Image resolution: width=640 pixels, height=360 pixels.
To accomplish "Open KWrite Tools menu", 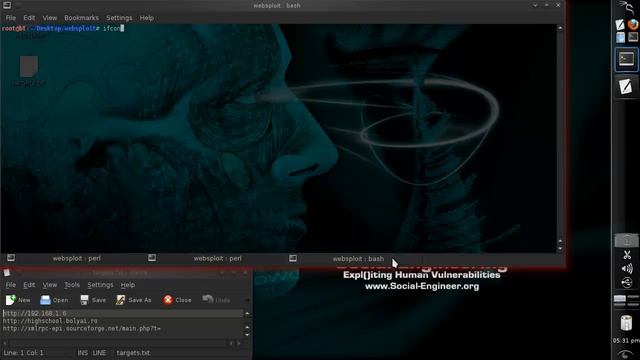I will (72, 285).
